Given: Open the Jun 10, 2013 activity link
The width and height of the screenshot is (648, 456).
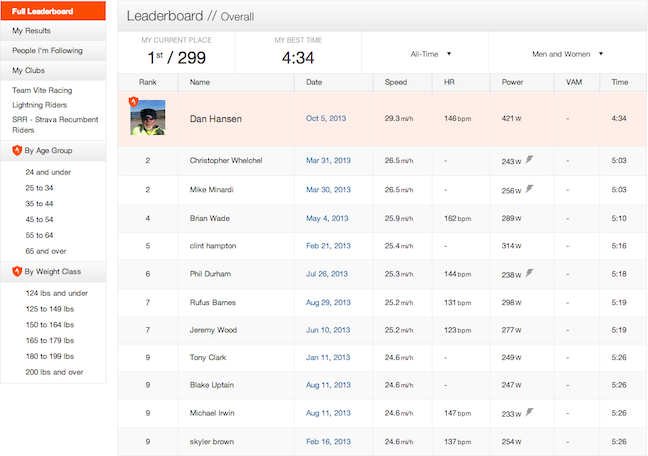Looking at the screenshot, I should tap(328, 330).
